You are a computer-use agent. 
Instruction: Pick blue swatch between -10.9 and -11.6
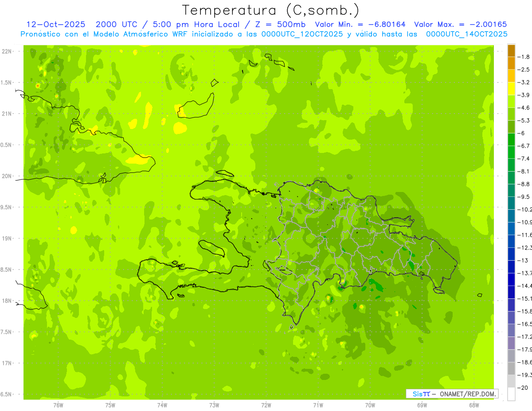tap(511, 228)
